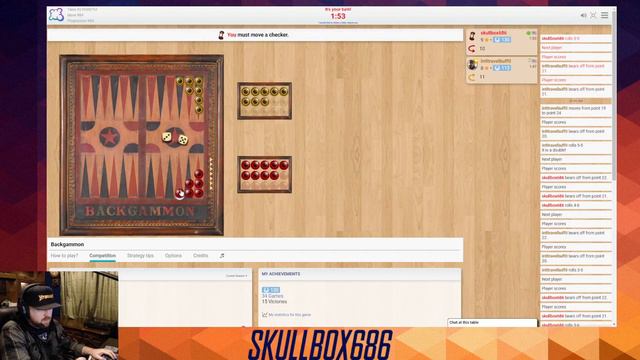The height and width of the screenshot is (360, 640).
Task: Click log entry 'moves from point 19 to point 24'
Action: point(576,110)
